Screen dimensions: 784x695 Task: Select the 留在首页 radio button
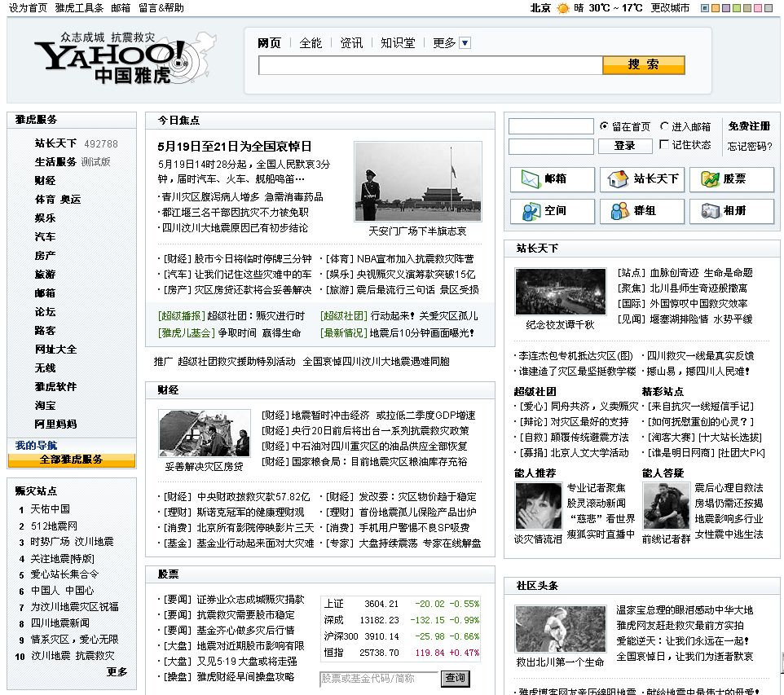pyautogui.click(x=604, y=126)
